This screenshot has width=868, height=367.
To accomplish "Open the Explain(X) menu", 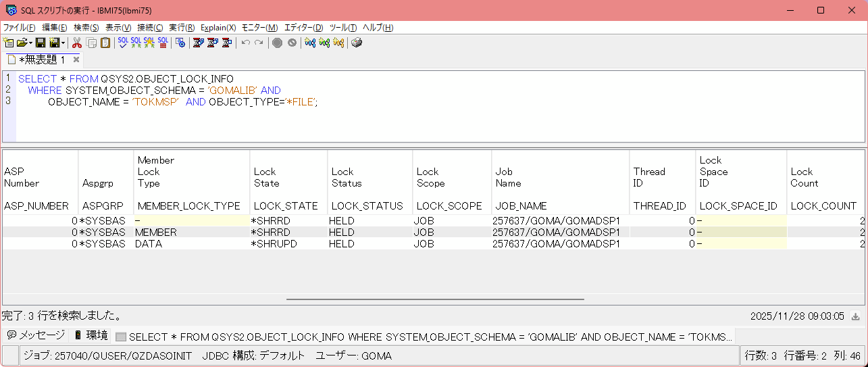I will [x=218, y=28].
